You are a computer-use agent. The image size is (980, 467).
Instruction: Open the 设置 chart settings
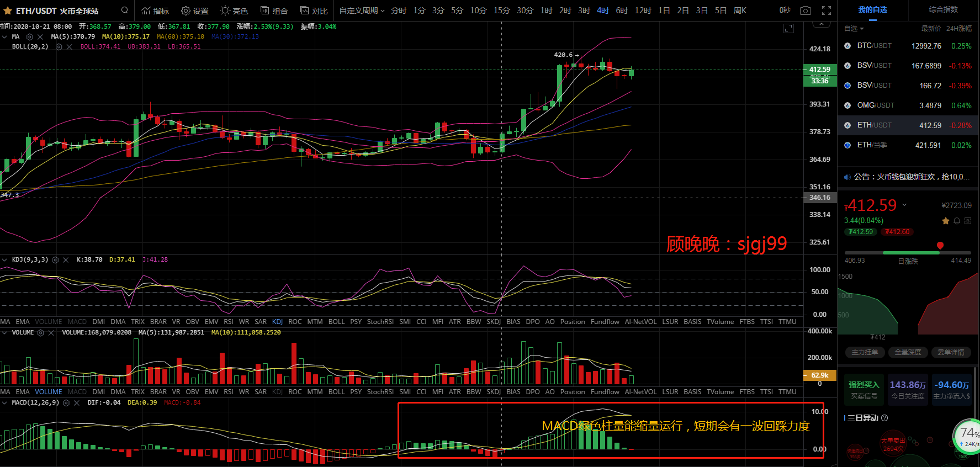tap(195, 10)
